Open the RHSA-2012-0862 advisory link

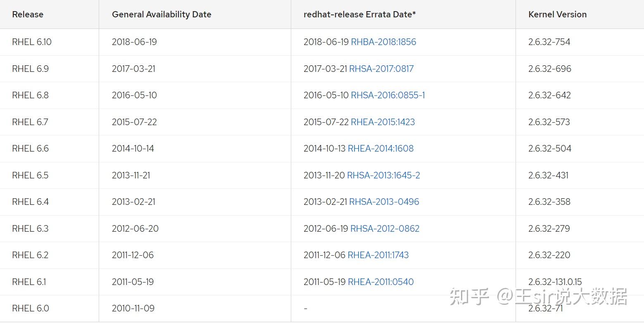point(385,228)
